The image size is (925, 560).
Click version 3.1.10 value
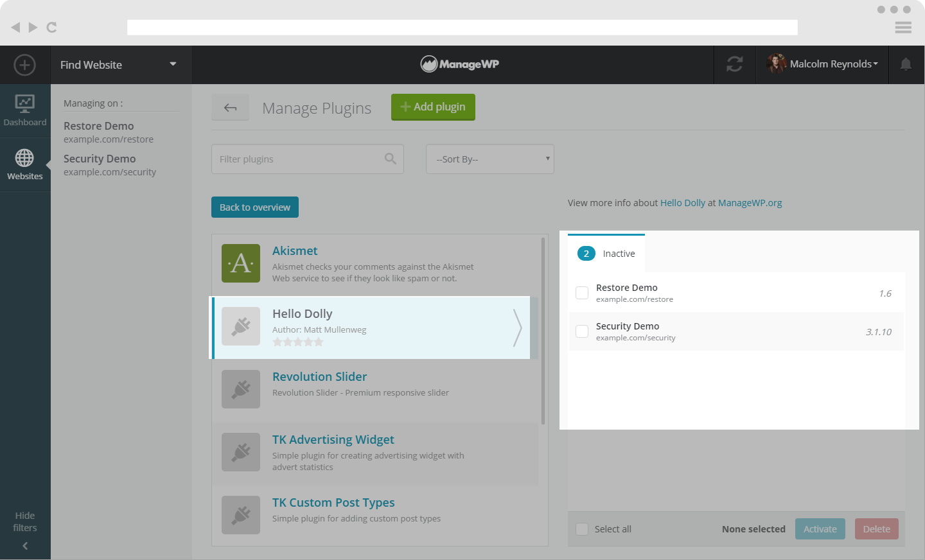pyautogui.click(x=879, y=332)
